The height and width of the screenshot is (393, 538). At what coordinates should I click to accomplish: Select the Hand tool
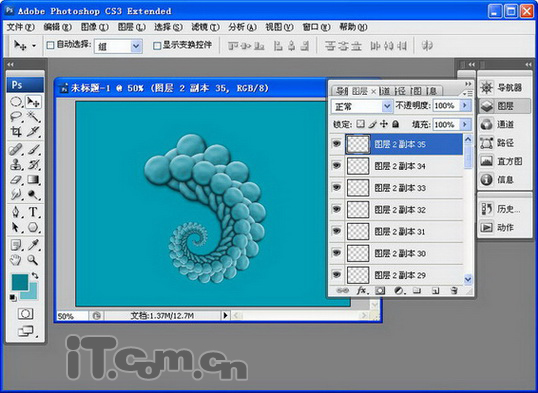(x=16, y=260)
